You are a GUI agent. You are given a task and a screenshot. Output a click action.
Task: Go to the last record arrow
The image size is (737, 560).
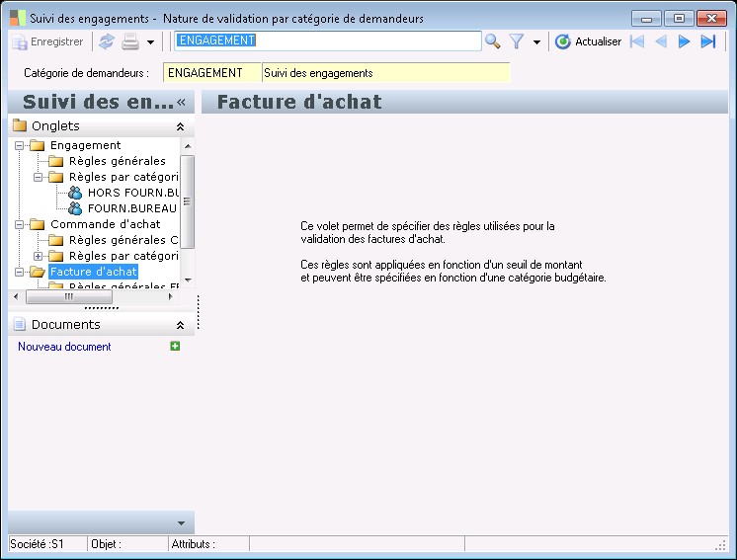coord(708,41)
